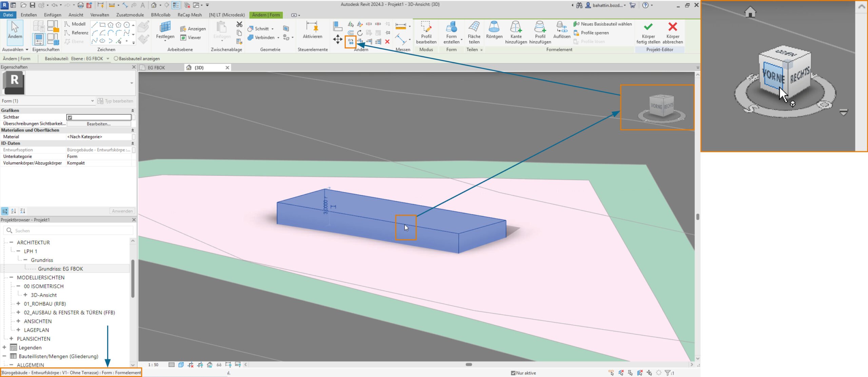
Task: Click the Modell draw button
Action: (x=75, y=24)
